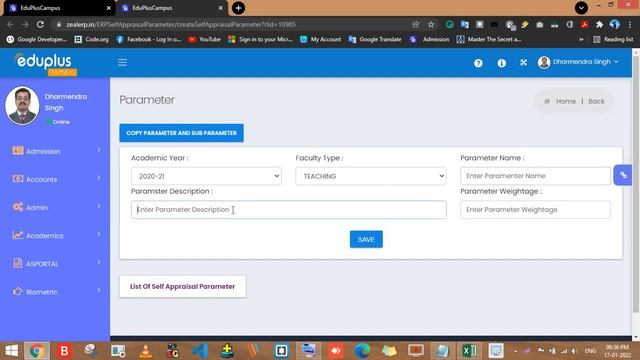Click the Admission sidebar icon
This screenshot has width=640, height=360.
(x=18, y=151)
